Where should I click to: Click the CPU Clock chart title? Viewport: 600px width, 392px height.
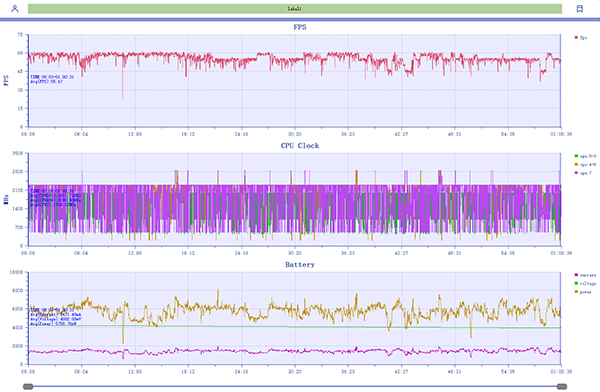(300, 145)
